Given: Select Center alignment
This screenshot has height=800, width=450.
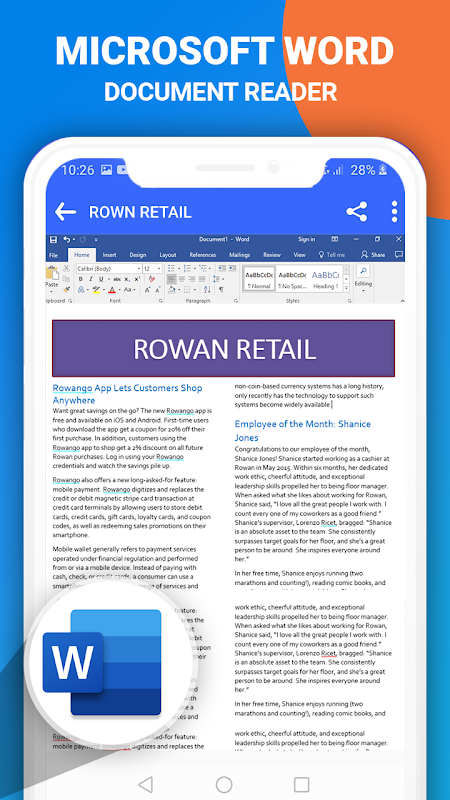Looking at the screenshot, I should pos(182,279).
